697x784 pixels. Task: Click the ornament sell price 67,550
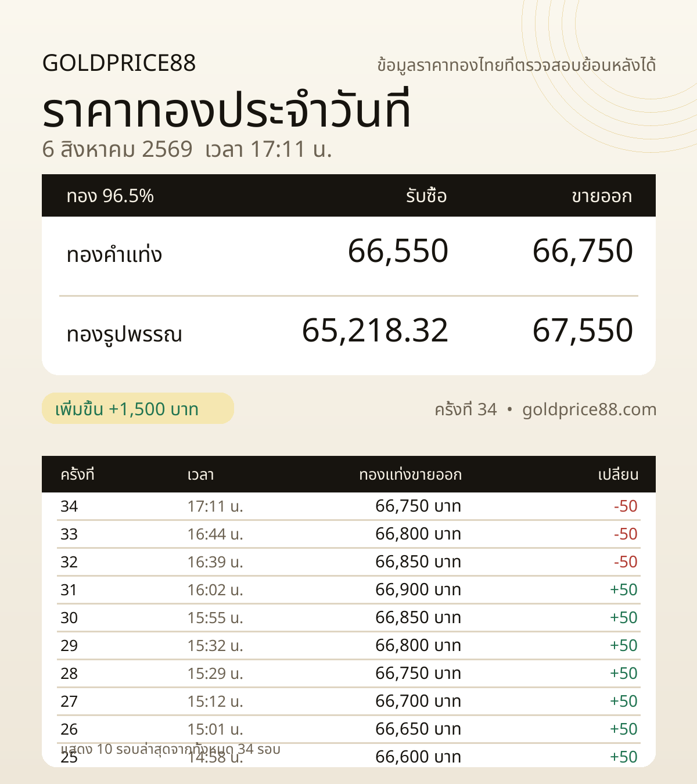click(583, 330)
